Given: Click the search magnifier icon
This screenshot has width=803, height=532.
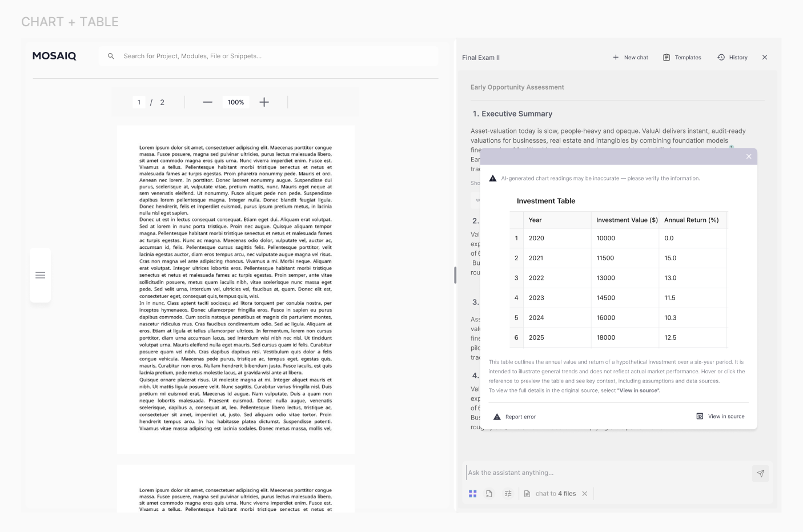Looking at the screenshot, I should (111, 56).
